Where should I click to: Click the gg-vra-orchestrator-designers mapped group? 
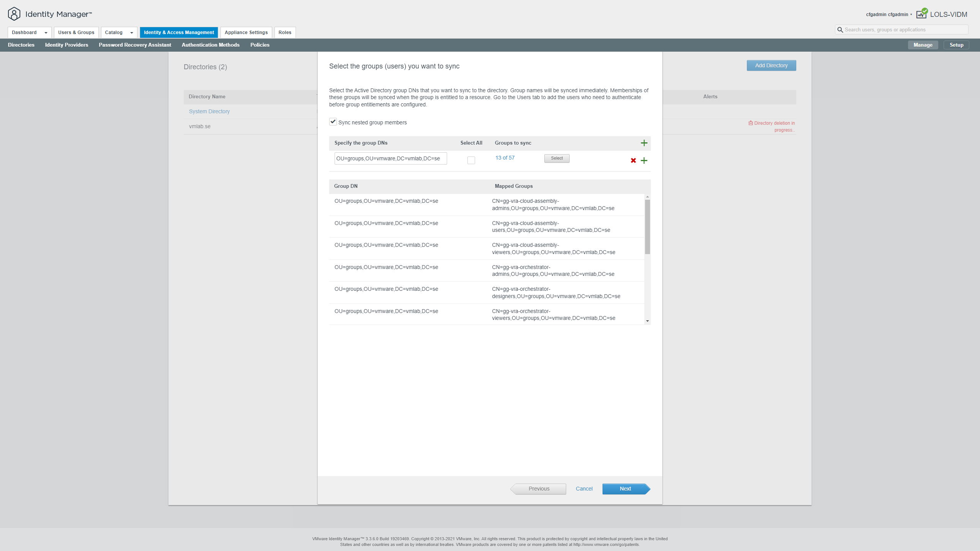click(556, 293)
